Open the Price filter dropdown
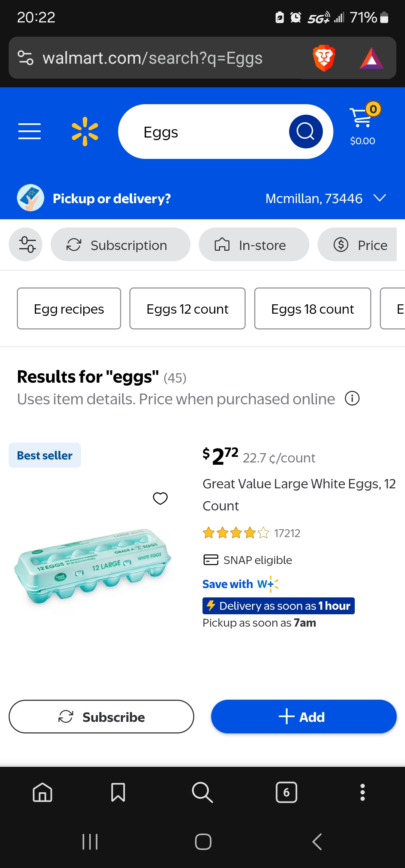 tap(360, 245)
